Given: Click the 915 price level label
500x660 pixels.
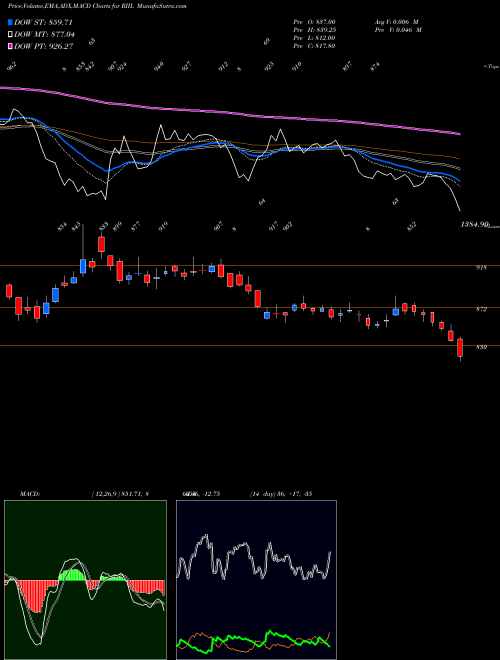Looking at the screenshot, I should pos(481,267).
